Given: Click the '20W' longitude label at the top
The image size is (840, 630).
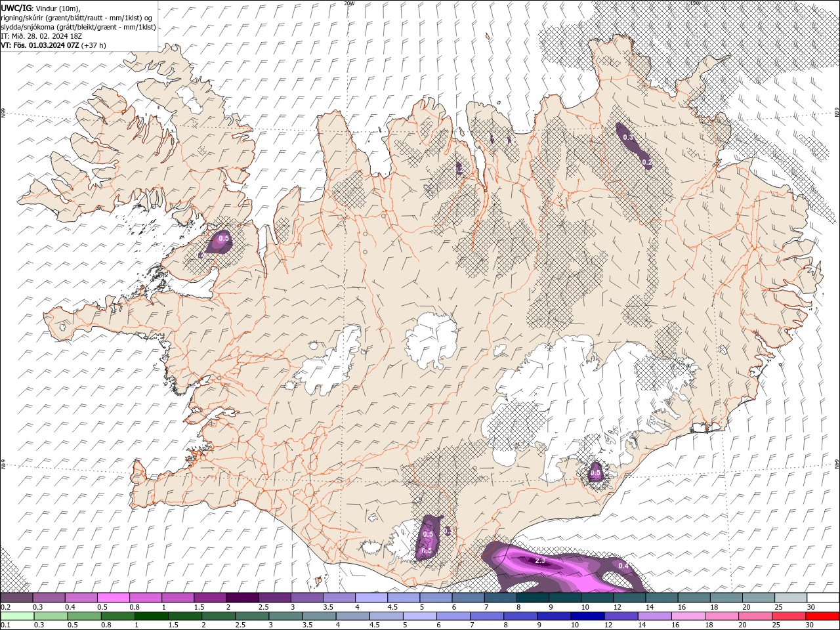Looking at the screenshot, I should pyautogui.click(x=349, y=3).
